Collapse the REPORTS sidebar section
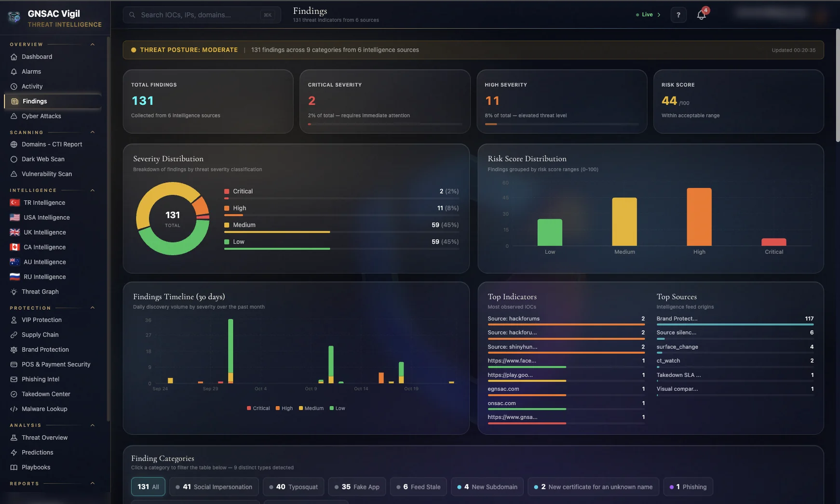This screenshot has height=504, width=840. tap(93, 484)
